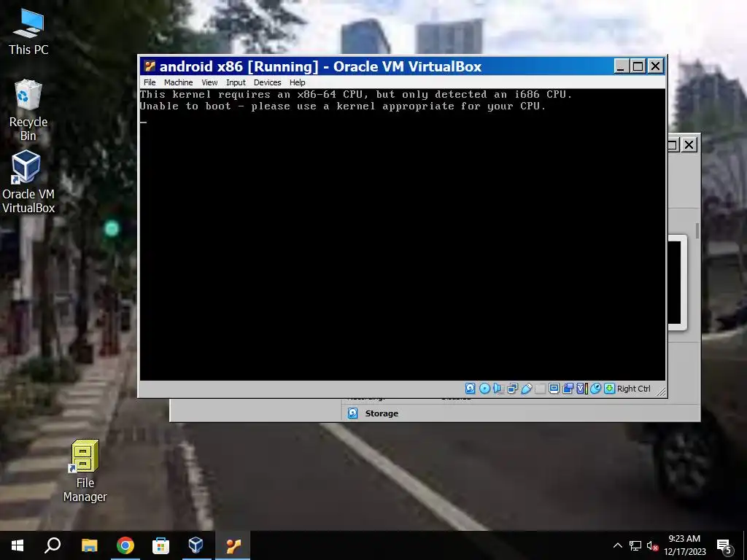Viewport: 747px width, 560px height.
Task: Click the display settings status icon
Action: pos(554,389)
